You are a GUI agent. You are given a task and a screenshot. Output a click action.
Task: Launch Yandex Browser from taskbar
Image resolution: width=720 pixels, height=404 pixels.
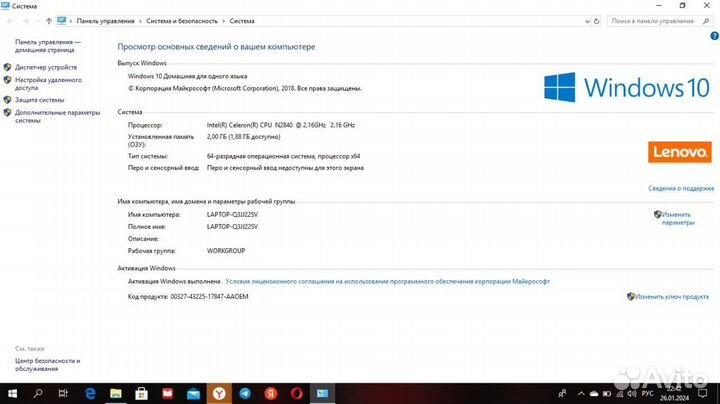[219, 393]
